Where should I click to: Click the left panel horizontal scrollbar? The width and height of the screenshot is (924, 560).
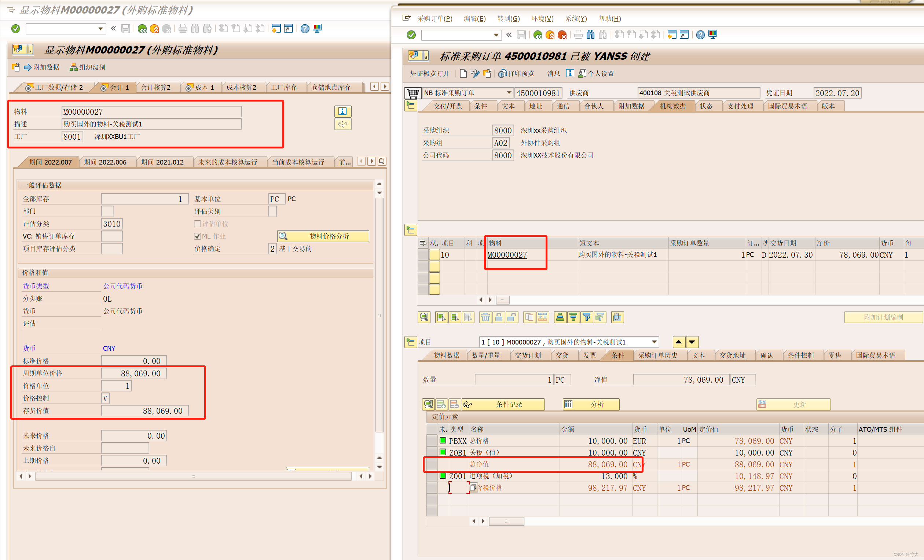click(x=193, y=476)
